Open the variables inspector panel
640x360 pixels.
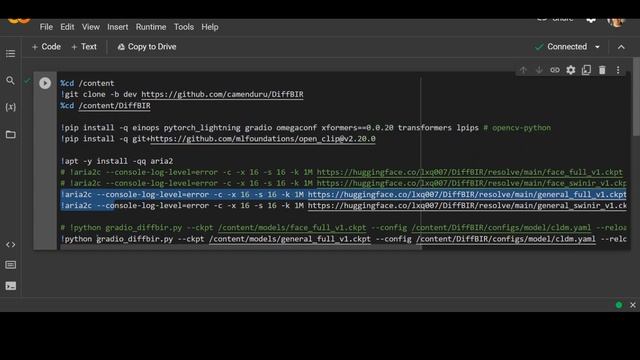pyautogui.click(x=11, y=107)
